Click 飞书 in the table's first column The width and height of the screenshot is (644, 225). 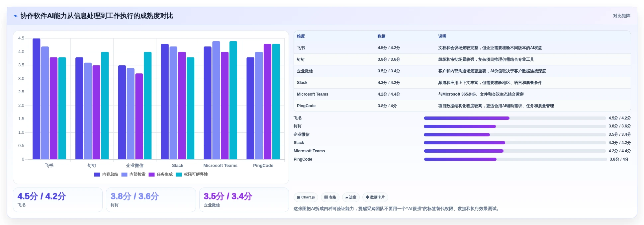click(301, 48)
